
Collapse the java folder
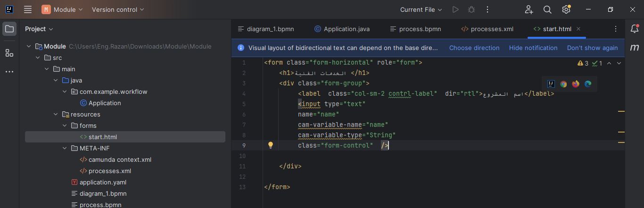coord(56,80)
